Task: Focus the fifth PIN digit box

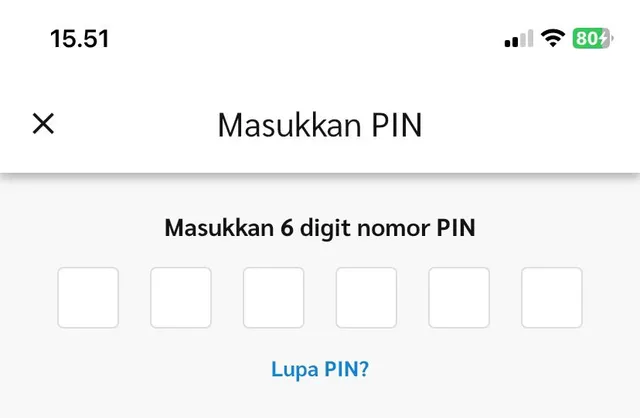Action: [459, 298]
